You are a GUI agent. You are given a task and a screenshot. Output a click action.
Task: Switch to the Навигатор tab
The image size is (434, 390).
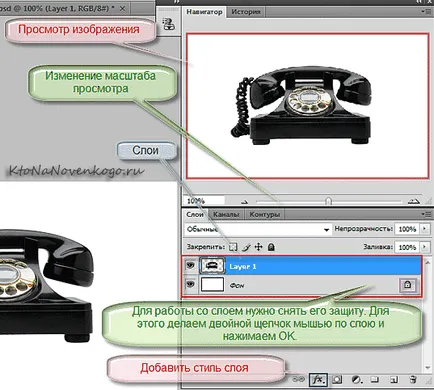(204, 12)
